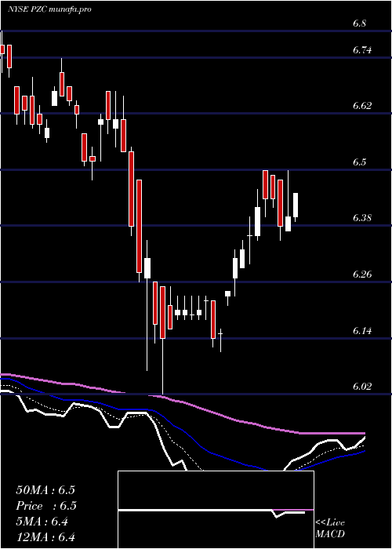Click the last white candlestick on the right
This screenshot has width=392, height=549.
[296, 206]
